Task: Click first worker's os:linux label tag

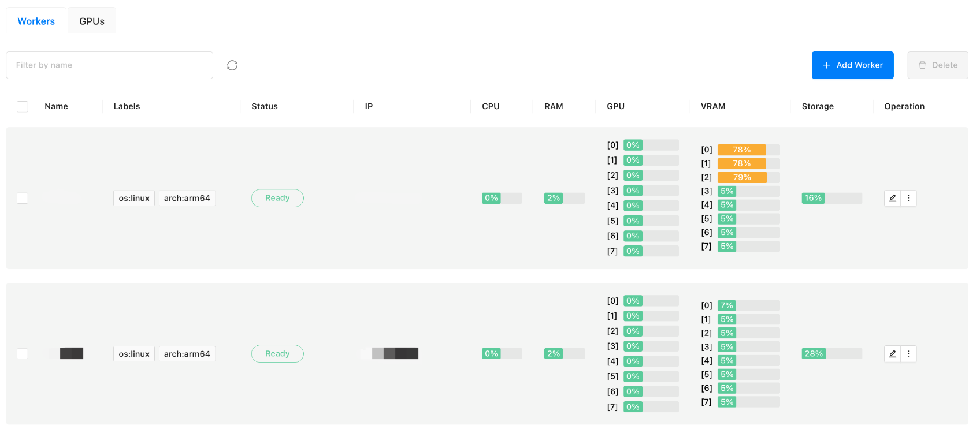Action: click(134, 198)
